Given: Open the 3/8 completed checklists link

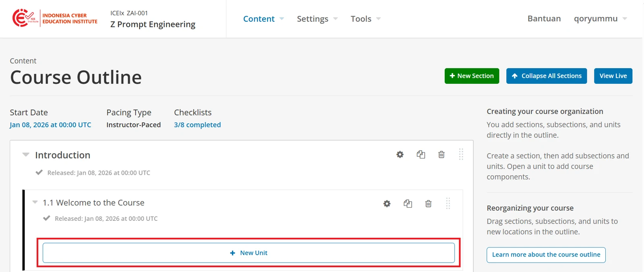Looking at the screenshot, I should [x=197, y=125].
